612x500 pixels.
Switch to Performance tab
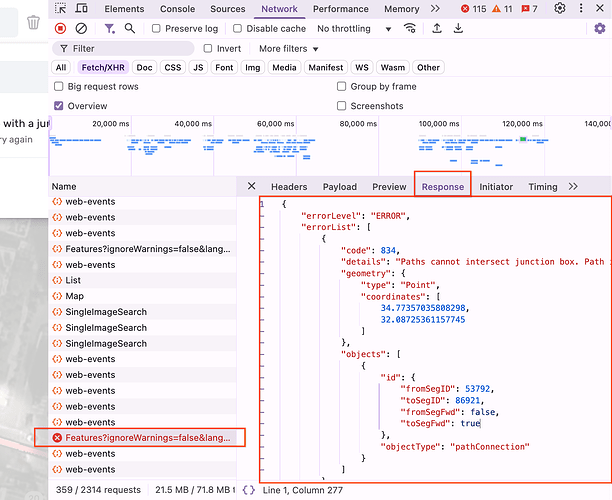[x=340, y=9]
